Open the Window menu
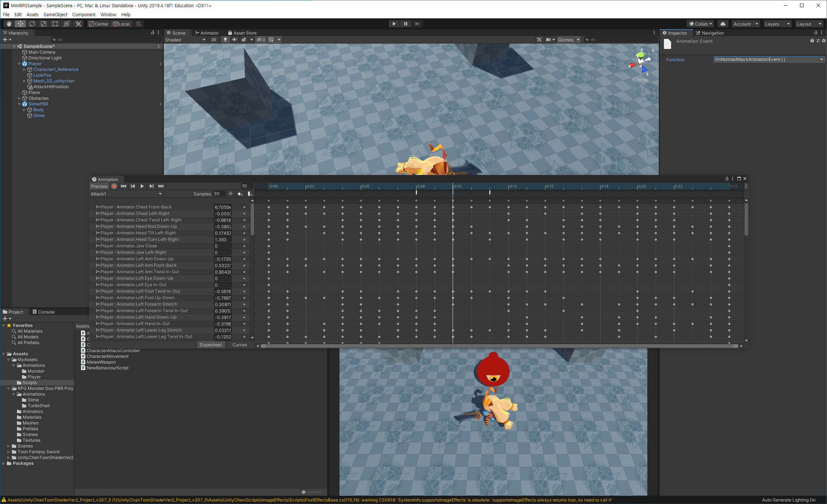 pyautogui.click(x=108, y=14)
